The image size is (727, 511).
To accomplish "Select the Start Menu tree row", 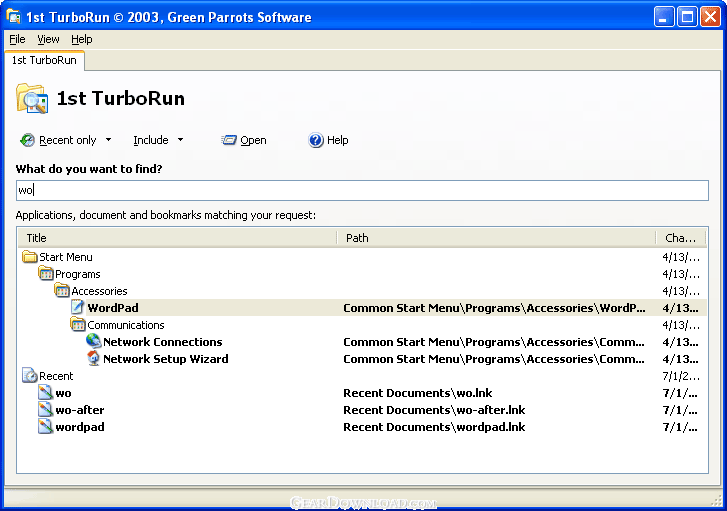I will [65, 257].
